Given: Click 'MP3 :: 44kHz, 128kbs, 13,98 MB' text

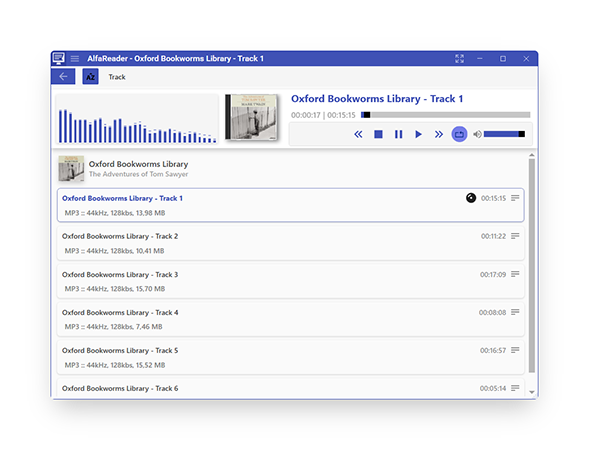Looking at the screenshot, I should click(x=115, y=213).
